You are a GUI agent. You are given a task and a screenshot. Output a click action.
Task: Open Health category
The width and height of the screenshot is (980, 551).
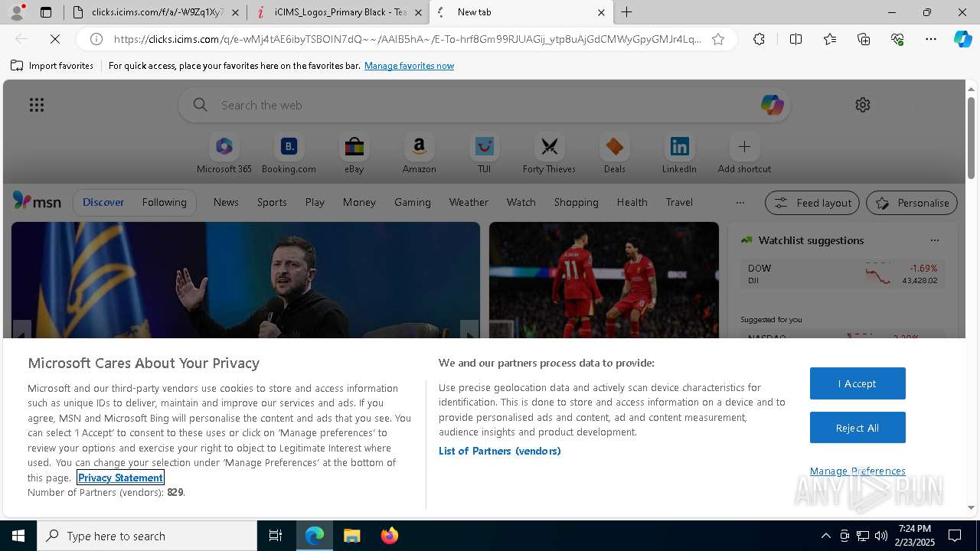[x=632, y=202]
